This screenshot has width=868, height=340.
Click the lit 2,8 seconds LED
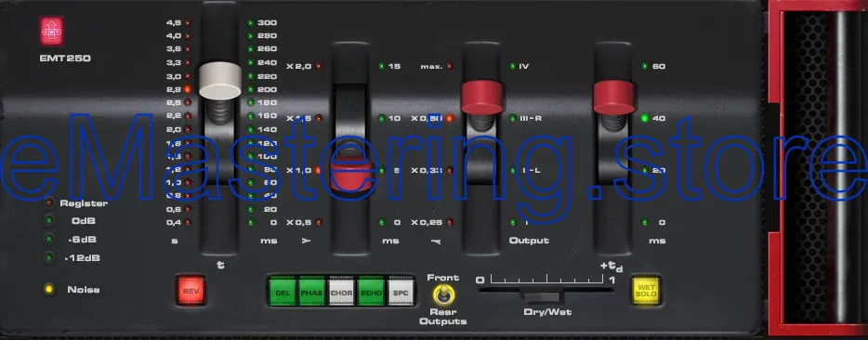tap(188, 89)
